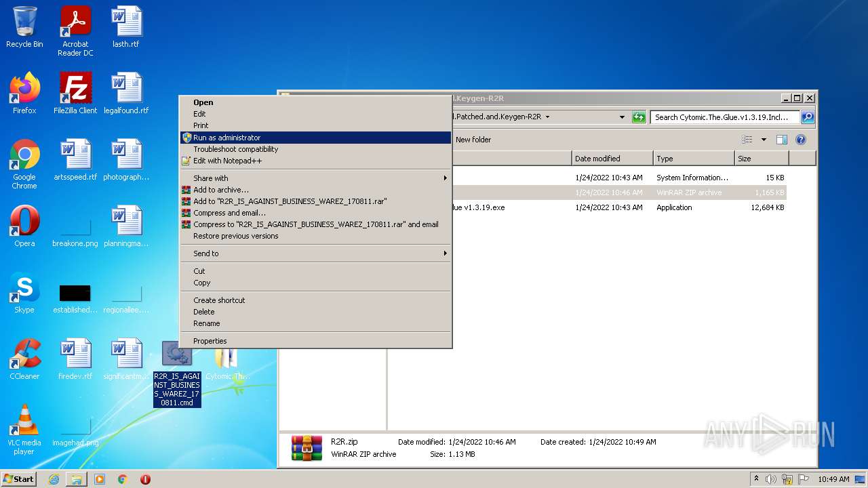Select photograph... desktop document
Screen dimensions: 868x488
(x=126, y=160)
